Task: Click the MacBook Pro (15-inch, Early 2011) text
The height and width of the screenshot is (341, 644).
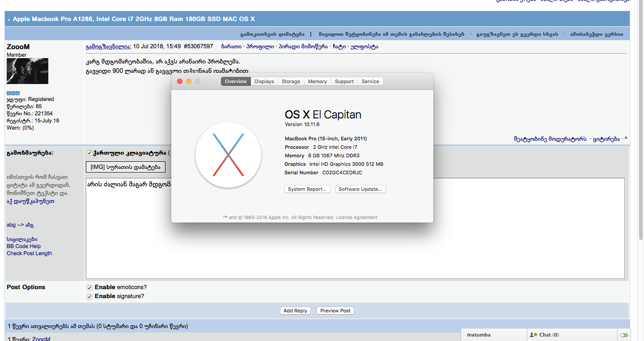Action: [326, 139]
